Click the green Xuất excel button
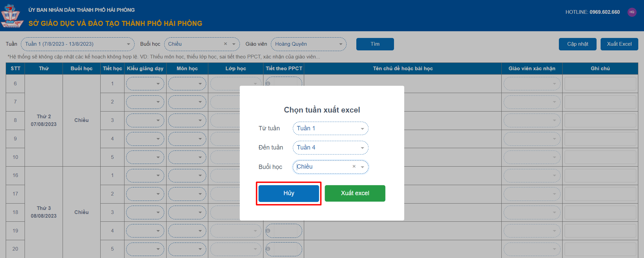 point(355,193)
